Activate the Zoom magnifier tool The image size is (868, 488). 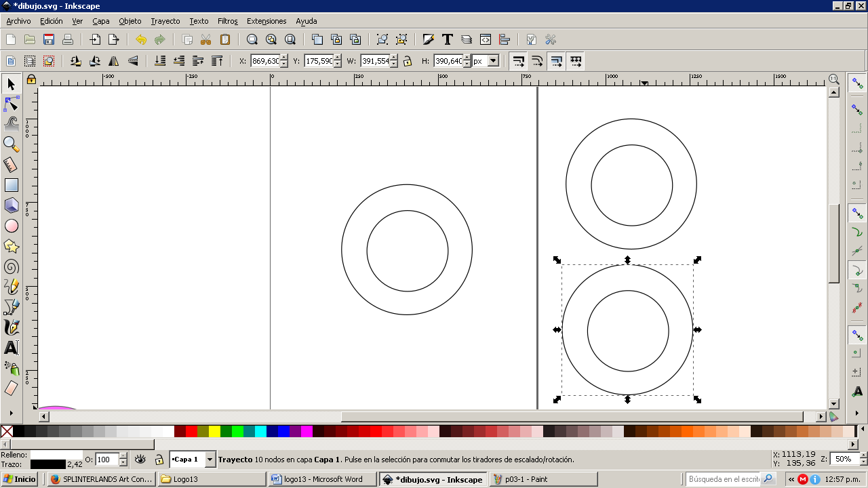[11, 144]
